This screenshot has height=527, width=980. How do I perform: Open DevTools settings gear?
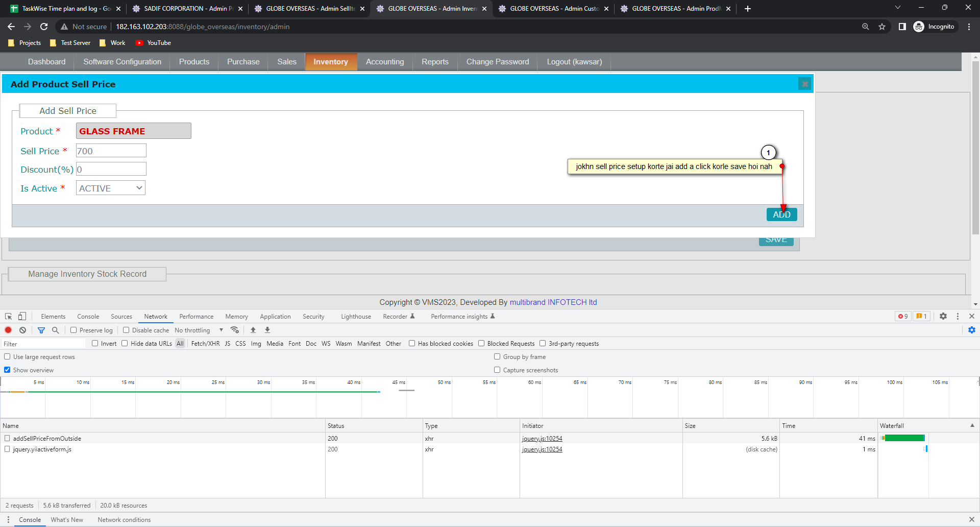(x=943, y=317)
